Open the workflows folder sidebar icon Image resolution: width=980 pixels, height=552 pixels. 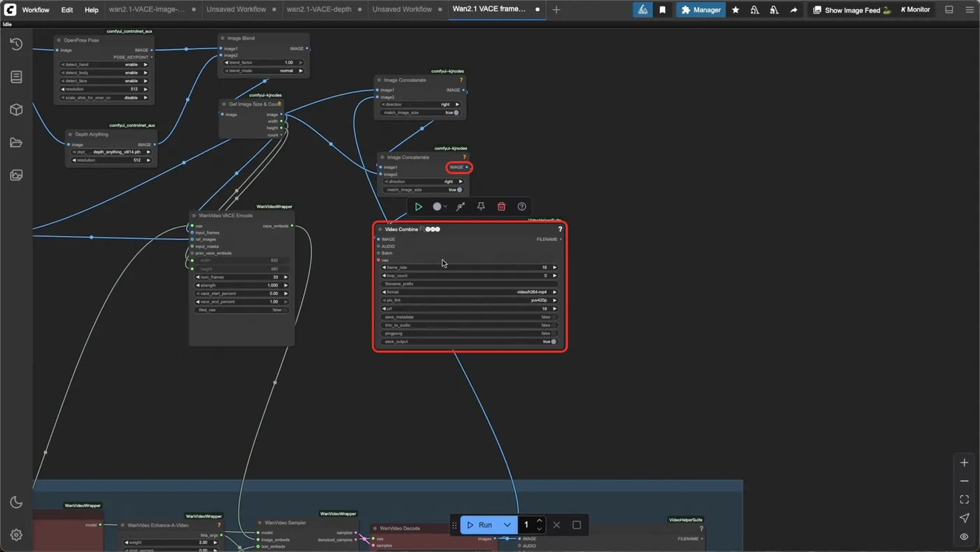tap(16, 143)
